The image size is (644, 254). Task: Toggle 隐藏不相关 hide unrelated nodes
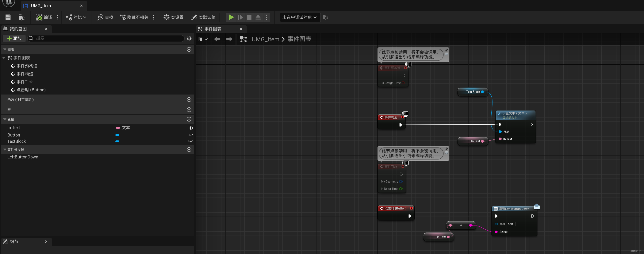(x=134, y=17)
